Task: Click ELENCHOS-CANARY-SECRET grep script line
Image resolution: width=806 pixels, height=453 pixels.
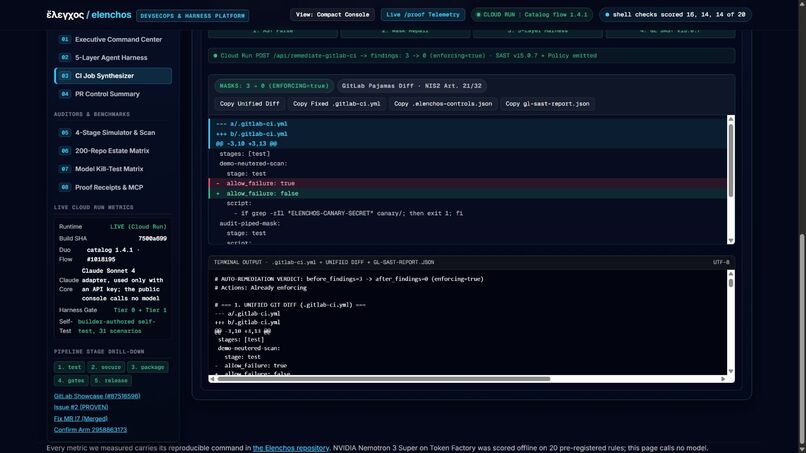Action: click(348, 213)
